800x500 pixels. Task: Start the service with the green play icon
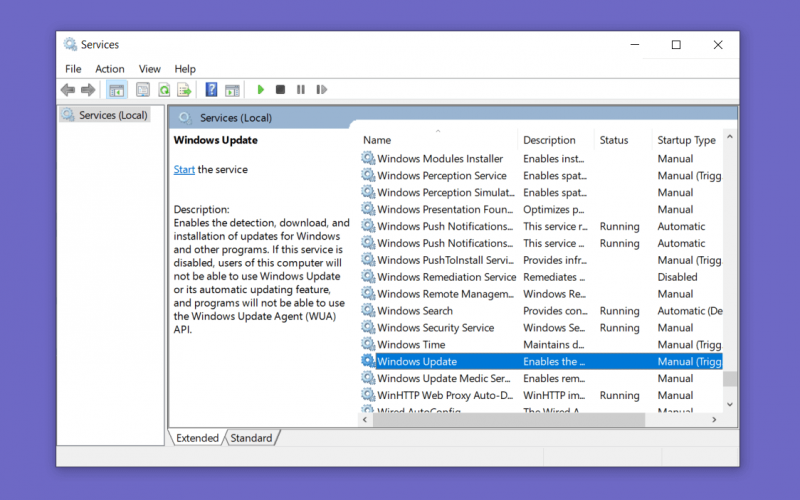tap(261, 90)
